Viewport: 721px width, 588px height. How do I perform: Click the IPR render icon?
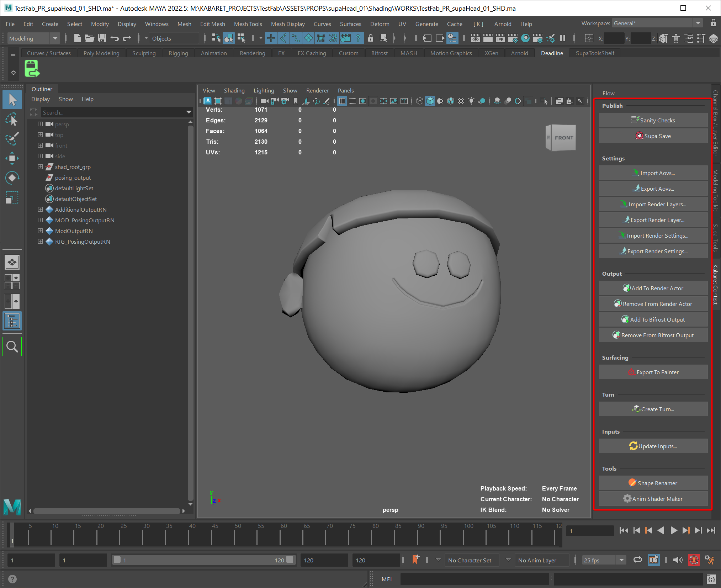pos(500,38)
